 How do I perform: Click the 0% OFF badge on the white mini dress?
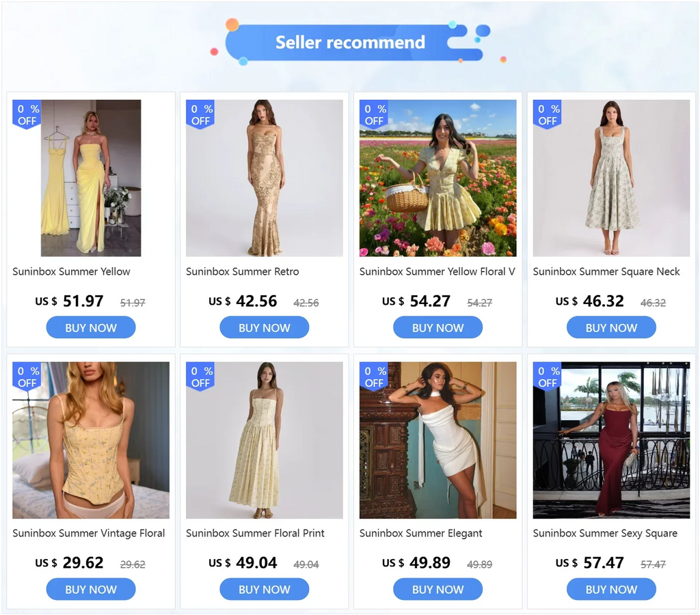tap(374, 377)
